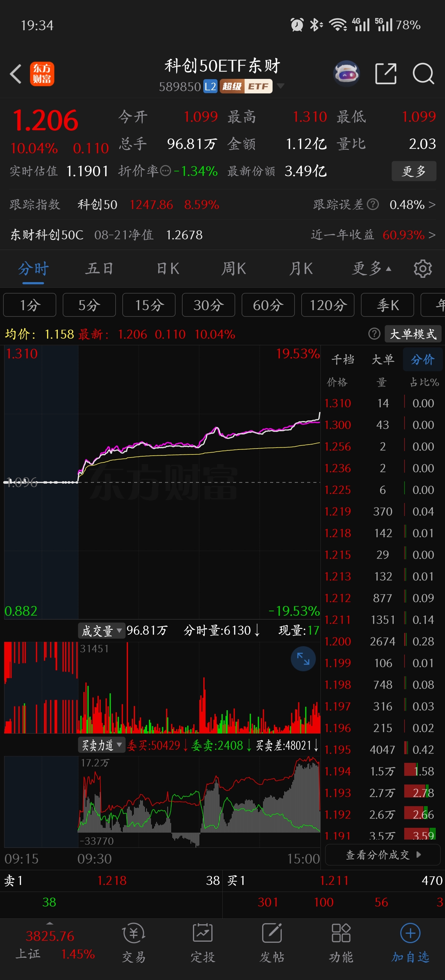The width and height of the screenshot is (445, 980).
Task: Select the 15分 period button
Action: point(149,305)
